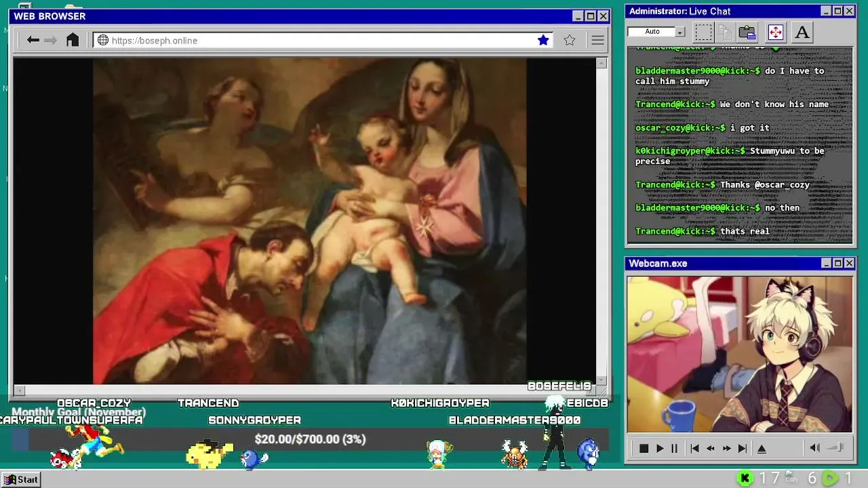The width and height of the screenshot is (868, 488).
Task: Maximize the Live Chat window
Action: tap(837, 11)
